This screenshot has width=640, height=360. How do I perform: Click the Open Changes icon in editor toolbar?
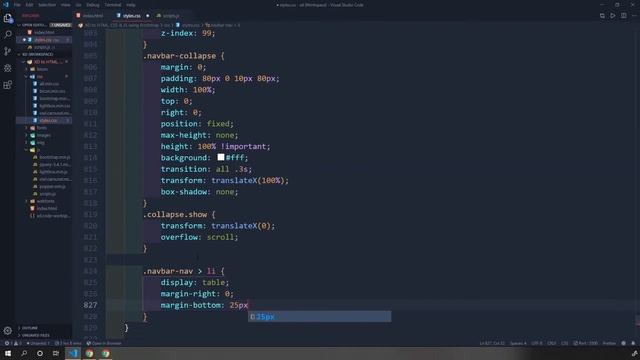tap(602, 16)
